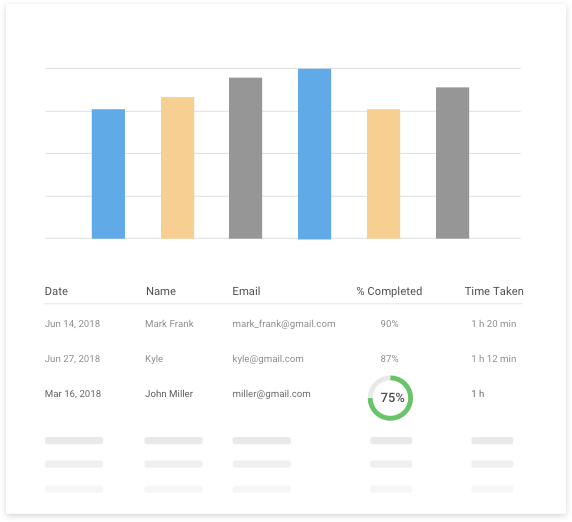
Task: Select the Kyle name cell
Action: (x=154, y=359)
